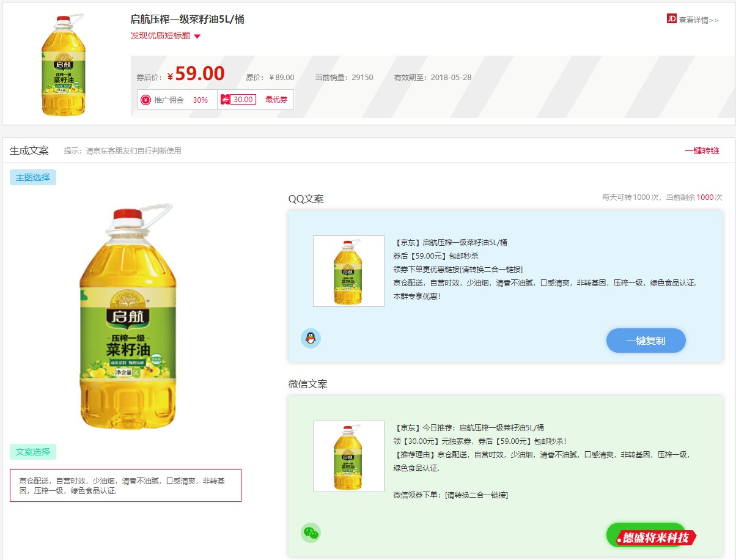The width and height of the screenshot is (736, 560).
Task: Click the 30.00 coupon amount
Action: pos(243,100)
